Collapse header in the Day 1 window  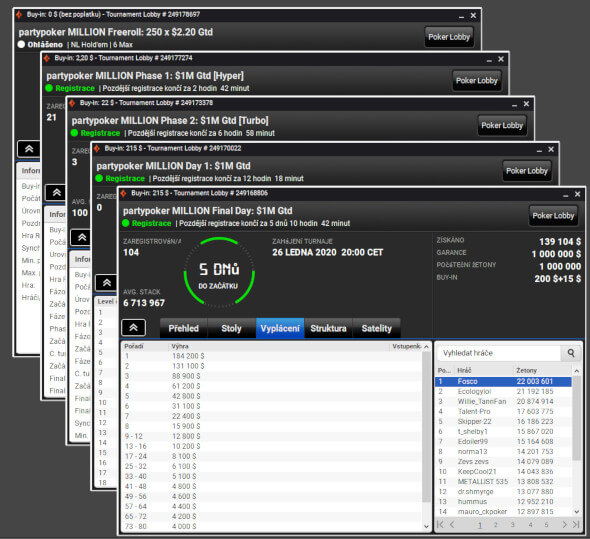click(x=106, y=283)
